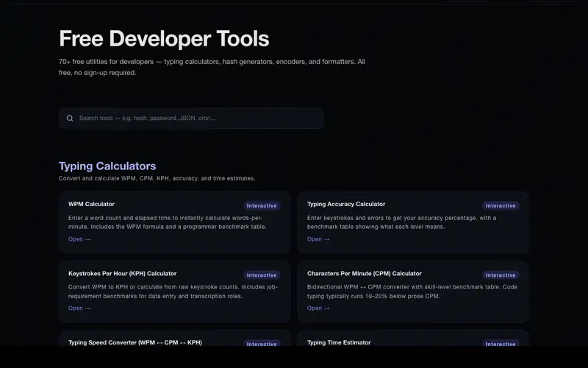The image size is (588, 368).
Task: Click Interactive badge on Typing Accuracy card
Action: [x=501, y=206]
